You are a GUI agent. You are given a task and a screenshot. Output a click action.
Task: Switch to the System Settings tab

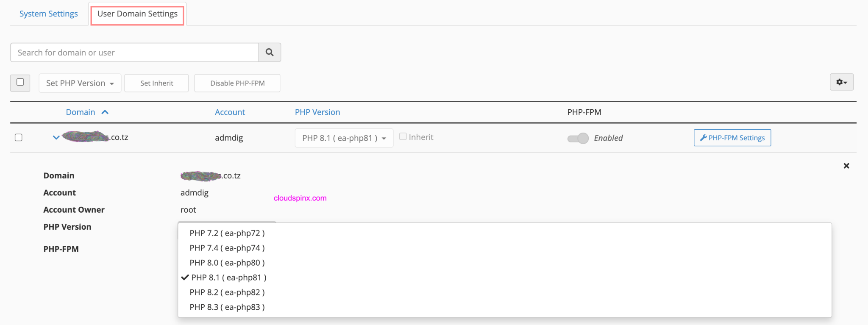(49, 14)
